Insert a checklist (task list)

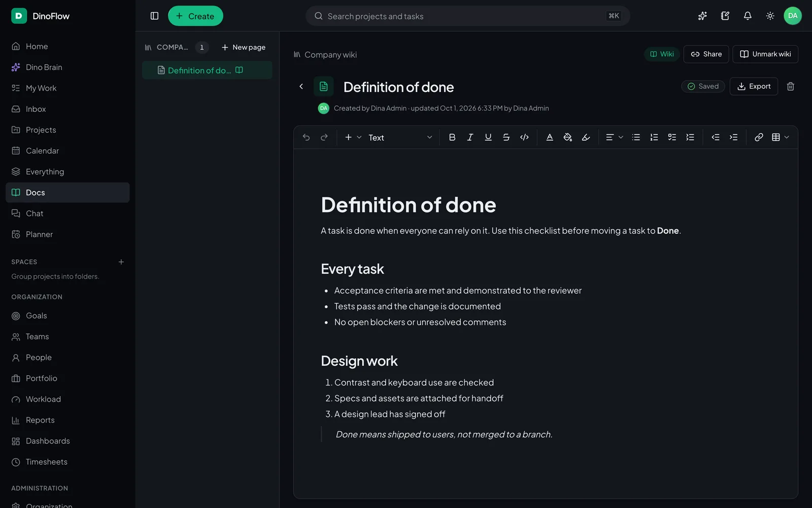pos(672,137)
